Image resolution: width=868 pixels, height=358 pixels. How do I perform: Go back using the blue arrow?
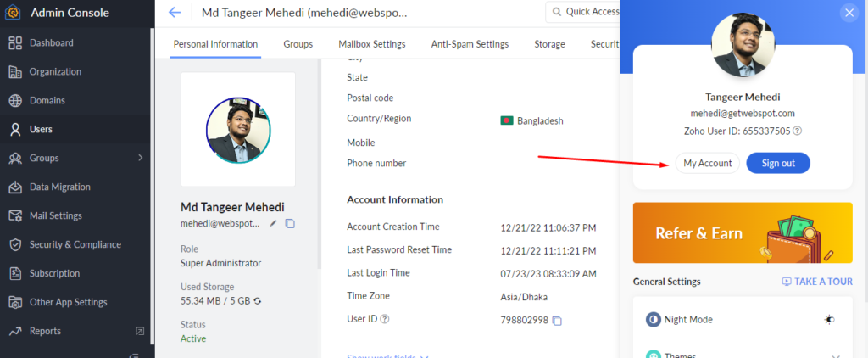pos(175,12)
